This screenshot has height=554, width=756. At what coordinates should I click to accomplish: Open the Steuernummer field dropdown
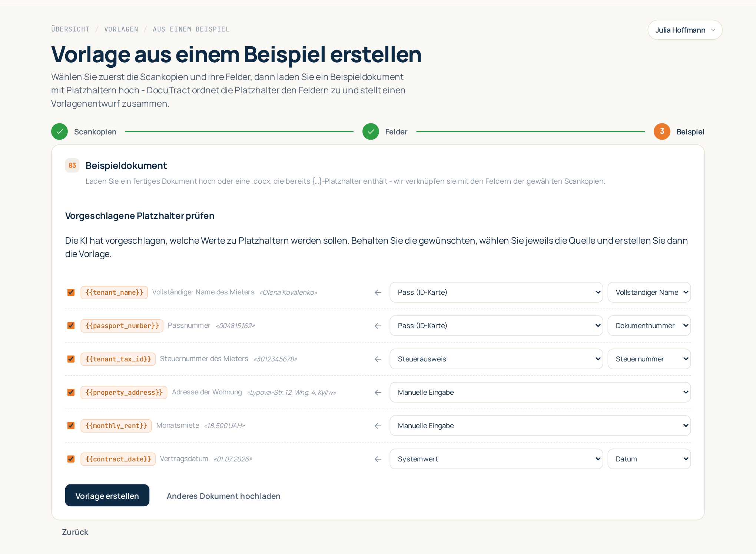(649, 359)
